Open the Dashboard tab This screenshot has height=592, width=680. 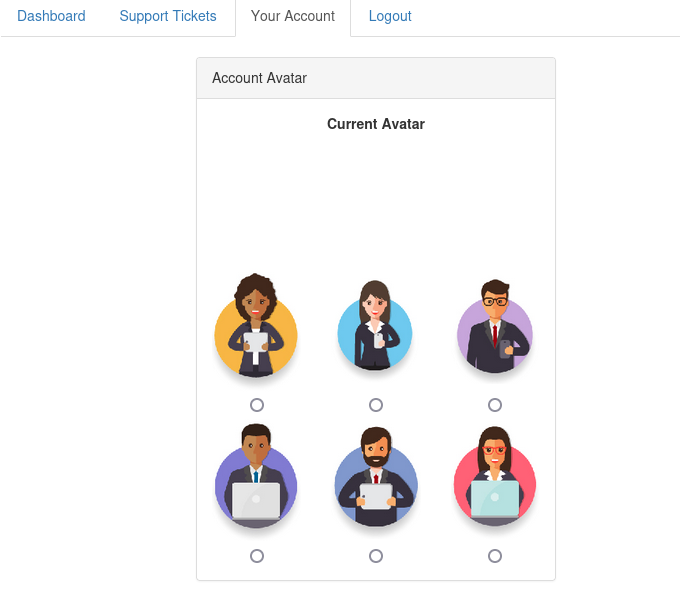(x=51, y=16)
